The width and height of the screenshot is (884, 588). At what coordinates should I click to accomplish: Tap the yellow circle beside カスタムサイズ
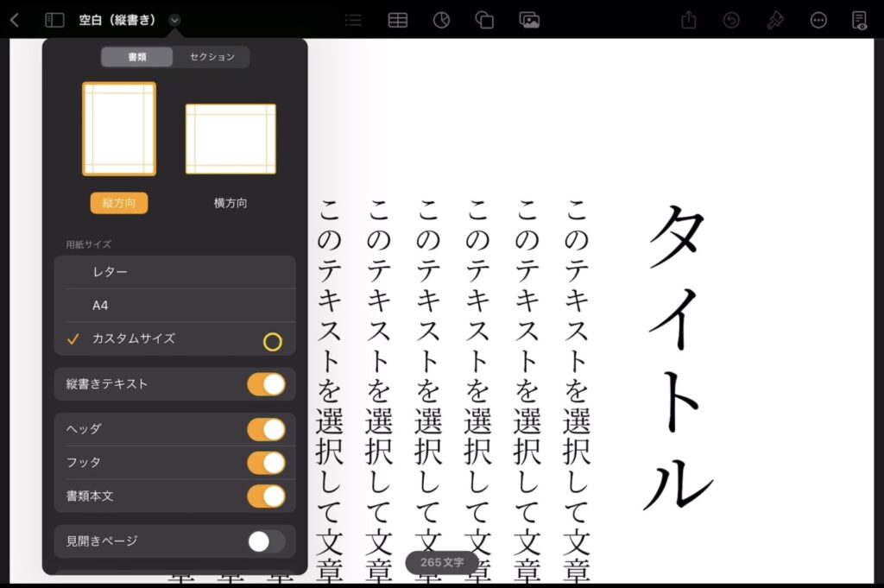[x=272, y=342]
